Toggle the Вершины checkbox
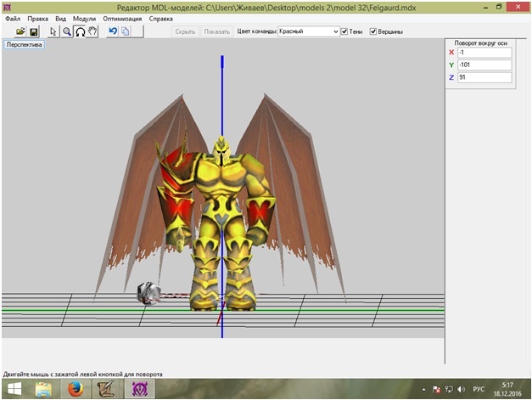 (x=373, y=31)
